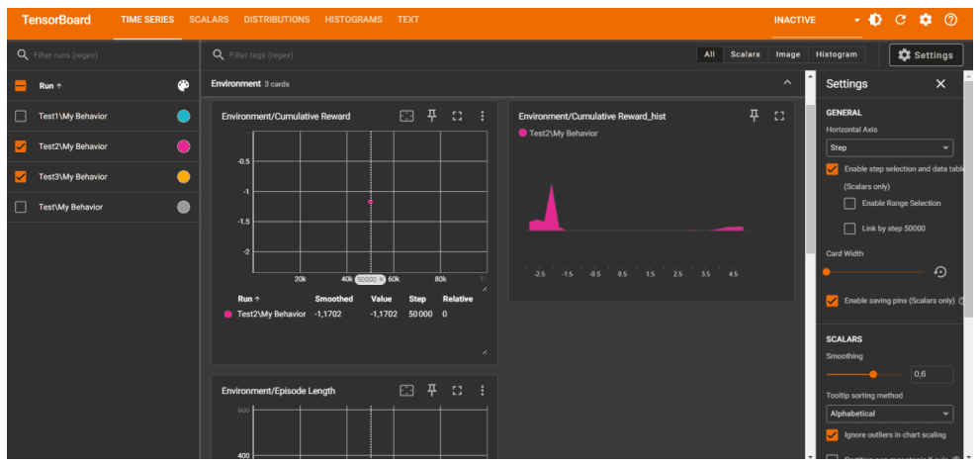Open the help question mark icon
Viewport: 980px width, 464px height.
click(x=950, y=20)
